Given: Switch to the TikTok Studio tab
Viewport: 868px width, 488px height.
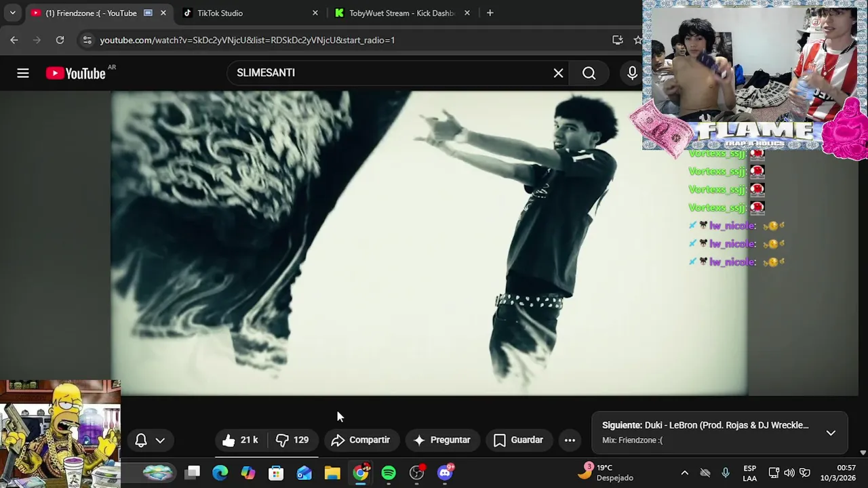Looking at the screenshot, I should tap(220, 13).
